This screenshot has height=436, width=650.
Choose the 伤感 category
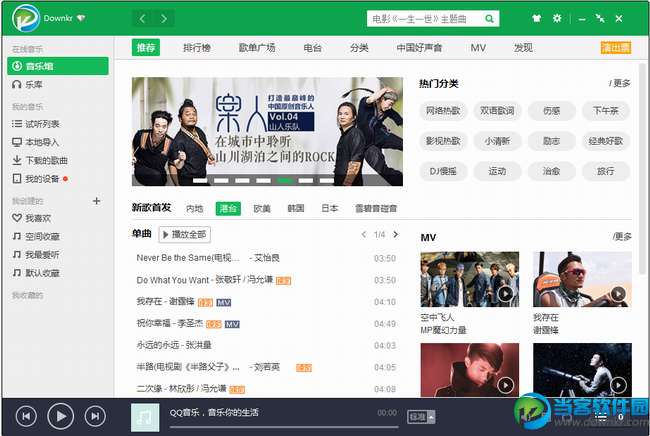(x=551, y=111)
